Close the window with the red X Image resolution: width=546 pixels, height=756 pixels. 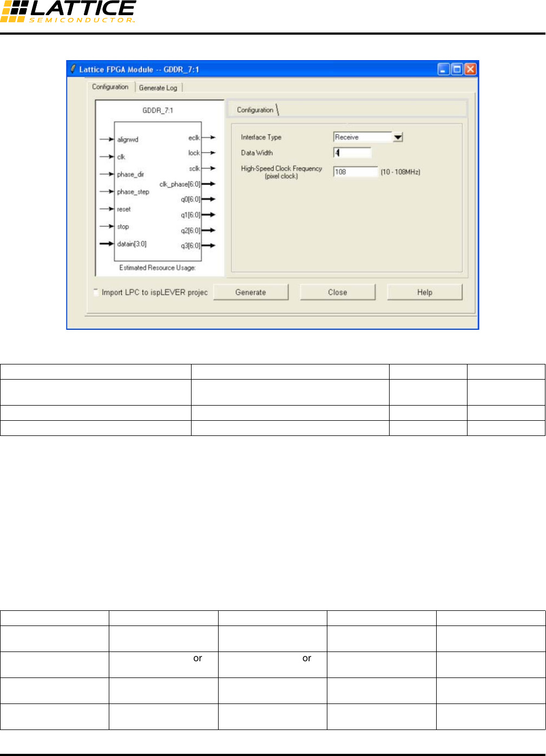(x=470, y=69)
